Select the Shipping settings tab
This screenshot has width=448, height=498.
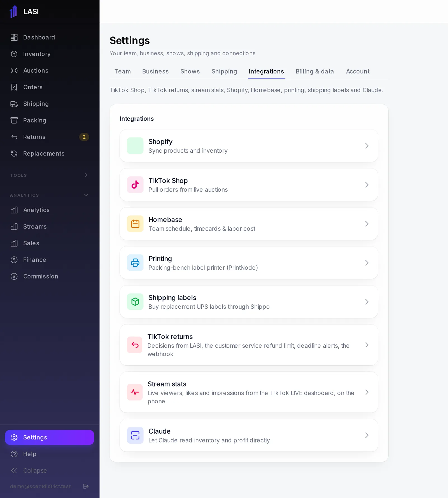point(224,71)
